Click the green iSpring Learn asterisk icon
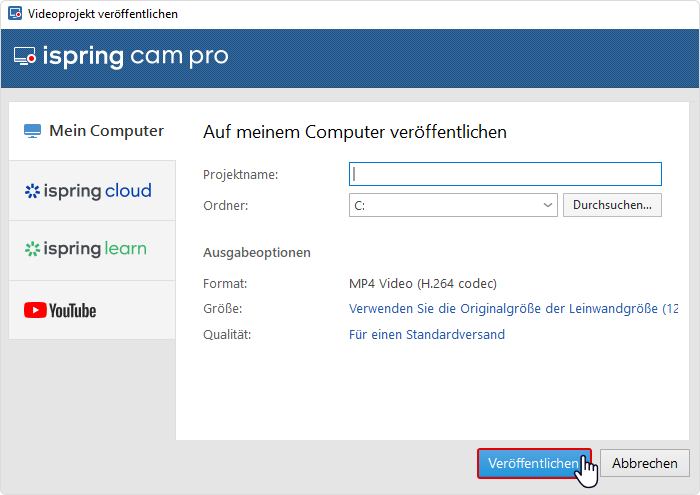 pyautogui.click(x=32, y=249)
